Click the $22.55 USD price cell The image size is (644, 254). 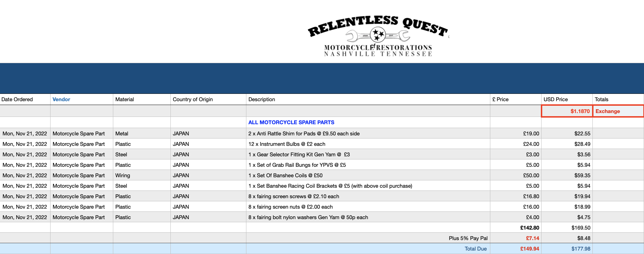pyautogui.click(x=567, y=134)
